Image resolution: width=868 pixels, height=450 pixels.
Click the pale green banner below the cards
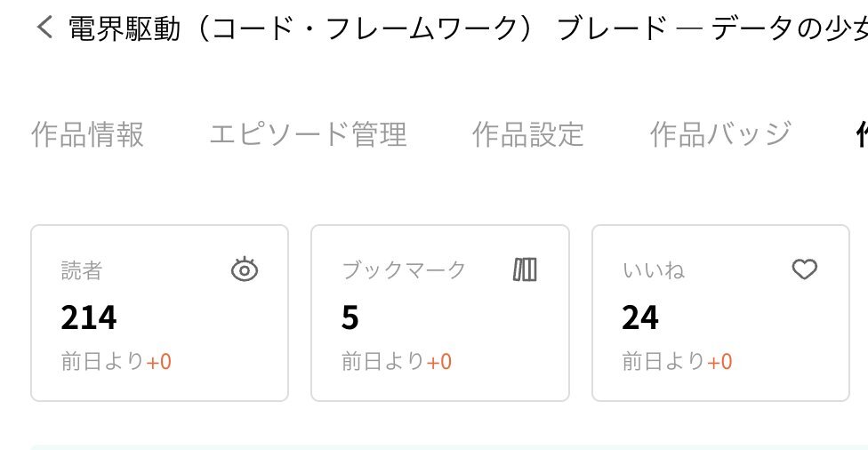pyautogui.click(x=449, y=446)
